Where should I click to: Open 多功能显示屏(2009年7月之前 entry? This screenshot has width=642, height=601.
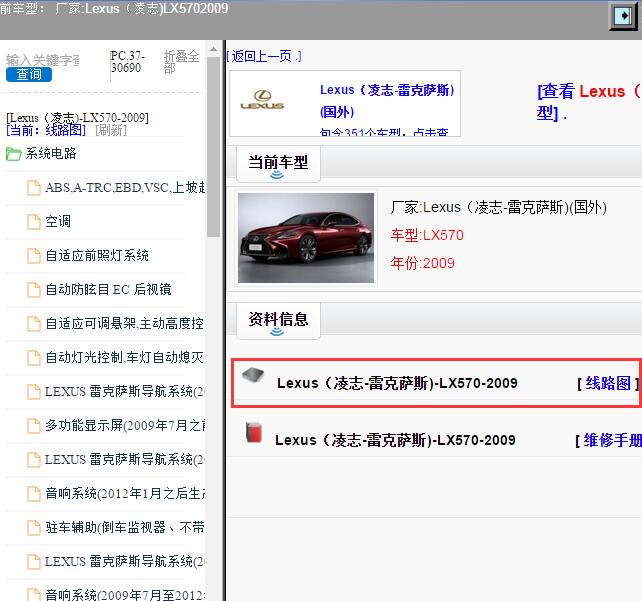click(x=125, y=425)
